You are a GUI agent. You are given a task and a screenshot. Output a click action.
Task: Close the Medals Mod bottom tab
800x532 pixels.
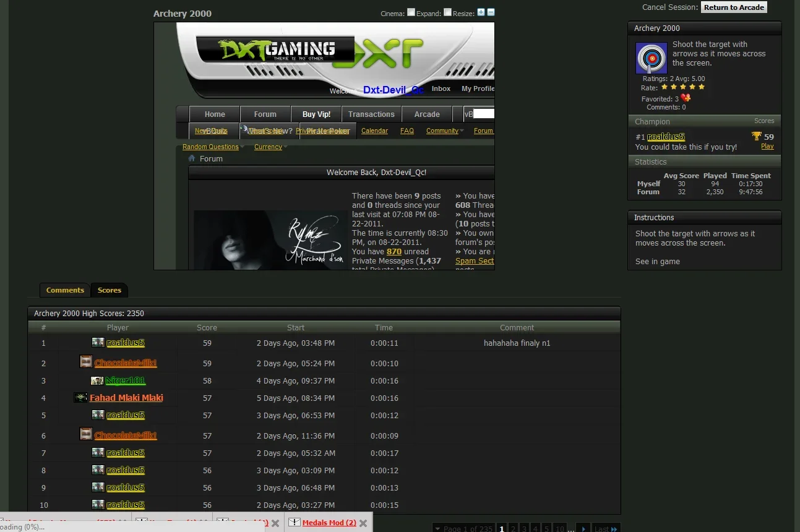pos(363,523)
